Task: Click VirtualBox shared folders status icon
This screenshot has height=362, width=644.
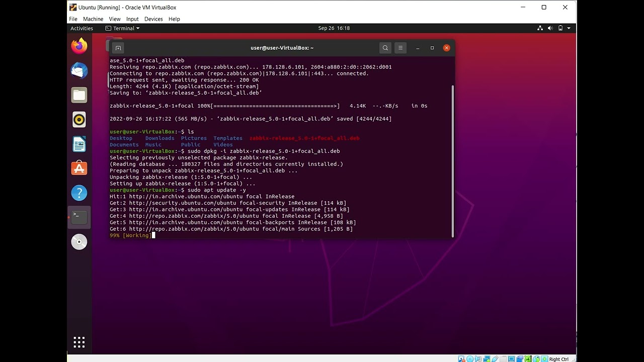Action: point(503,359)
